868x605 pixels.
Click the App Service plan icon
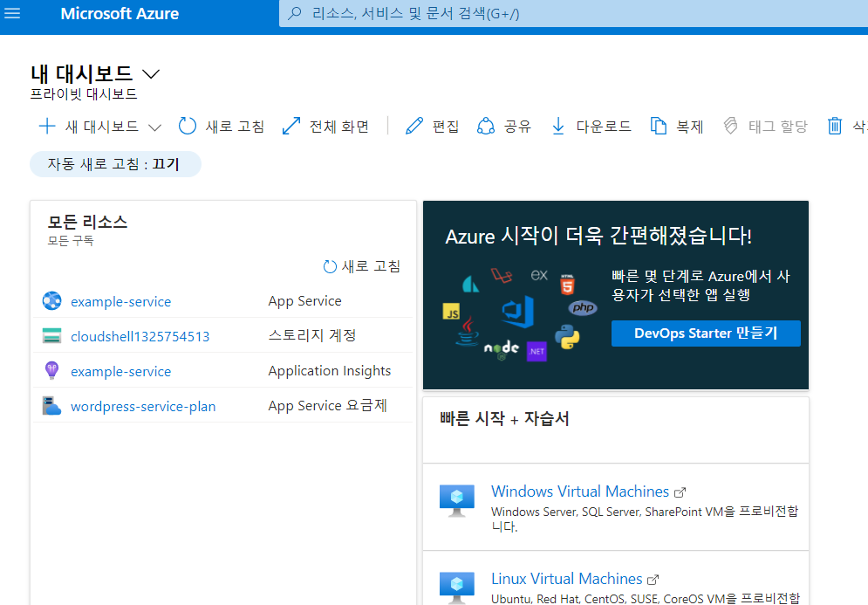point(52,406)
